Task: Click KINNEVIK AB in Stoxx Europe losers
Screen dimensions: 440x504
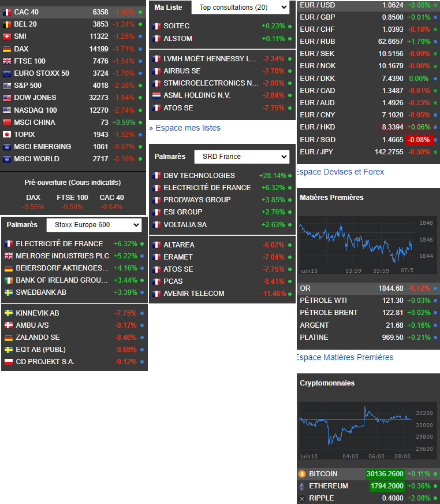Action: point(38,313)
